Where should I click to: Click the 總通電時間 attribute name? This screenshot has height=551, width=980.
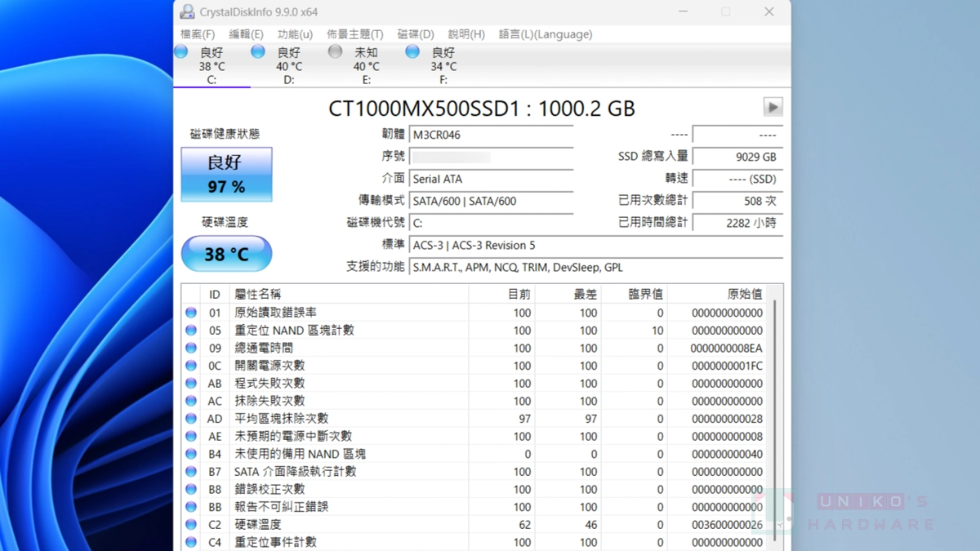(264, 348)
